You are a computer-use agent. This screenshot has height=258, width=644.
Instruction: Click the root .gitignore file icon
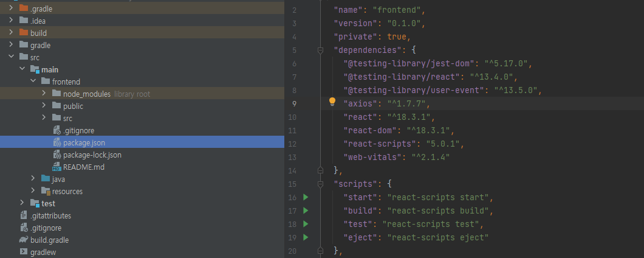click(x=24, y=228)
